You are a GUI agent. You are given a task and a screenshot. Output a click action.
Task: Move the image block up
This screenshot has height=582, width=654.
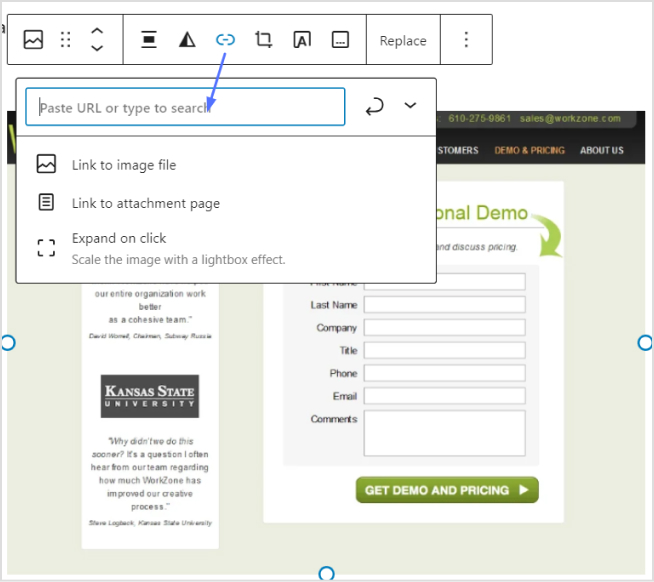point(97,31)
